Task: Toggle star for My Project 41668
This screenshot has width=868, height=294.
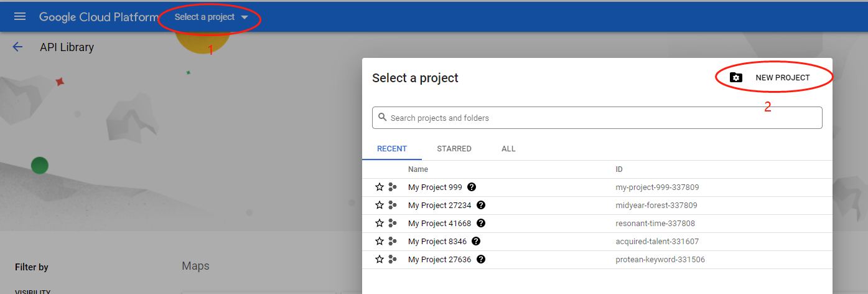Action: [x=380, y=223]
